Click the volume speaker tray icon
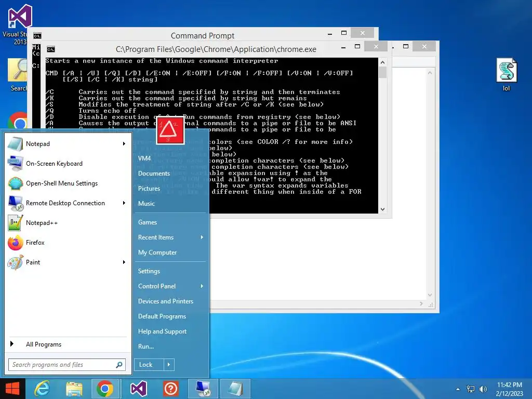The width and height of the screenshot is (532, 399). (483, 389)
